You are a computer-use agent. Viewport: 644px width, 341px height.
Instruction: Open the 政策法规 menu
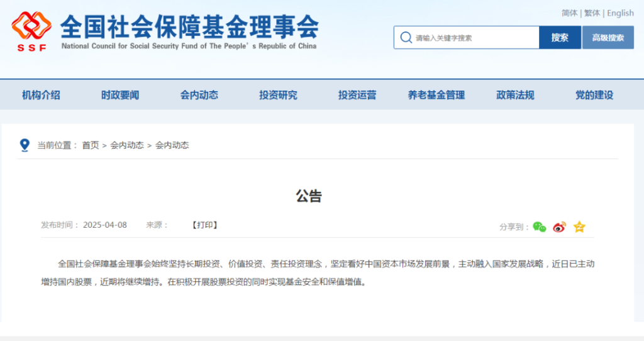click(515, 95)
